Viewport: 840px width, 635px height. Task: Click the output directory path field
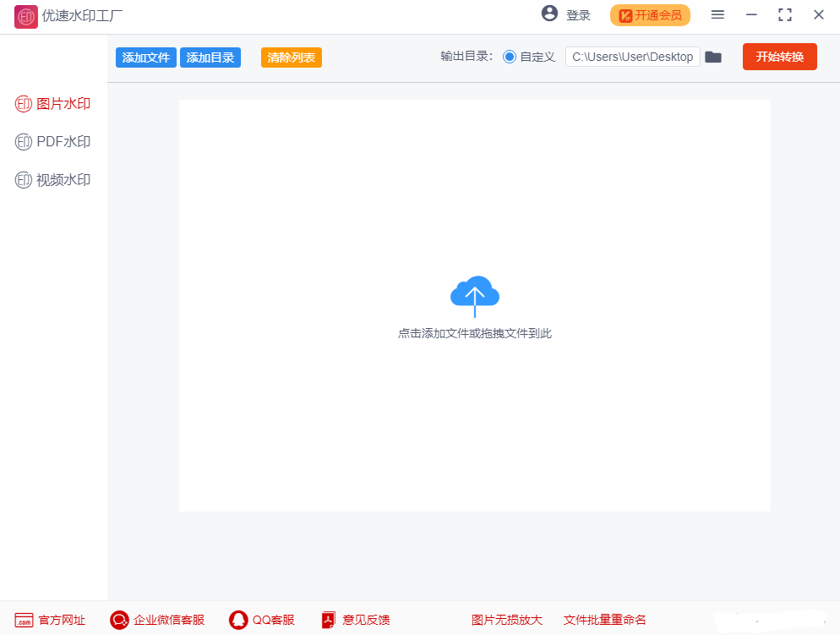(x=632, y=57)
